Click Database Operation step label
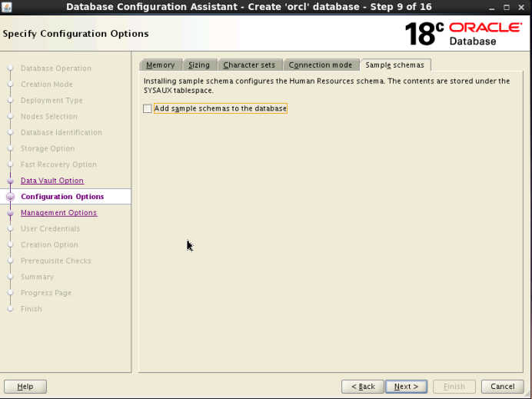This screenshot has width=532, height=399. 56,68
